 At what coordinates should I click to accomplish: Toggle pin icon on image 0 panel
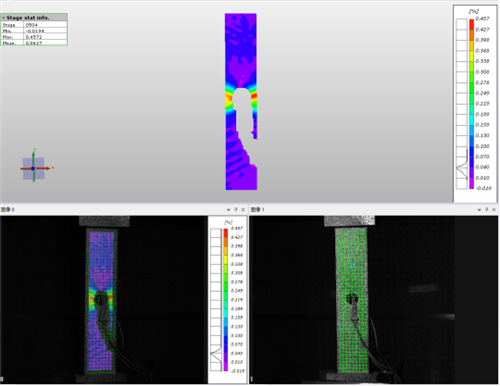(x=236, y=209)
